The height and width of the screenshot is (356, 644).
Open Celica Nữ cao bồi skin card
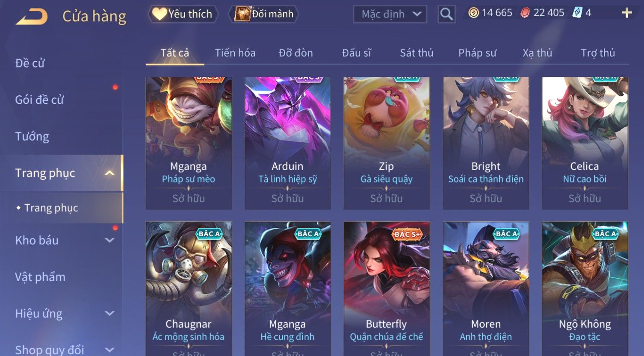(585, 143)
